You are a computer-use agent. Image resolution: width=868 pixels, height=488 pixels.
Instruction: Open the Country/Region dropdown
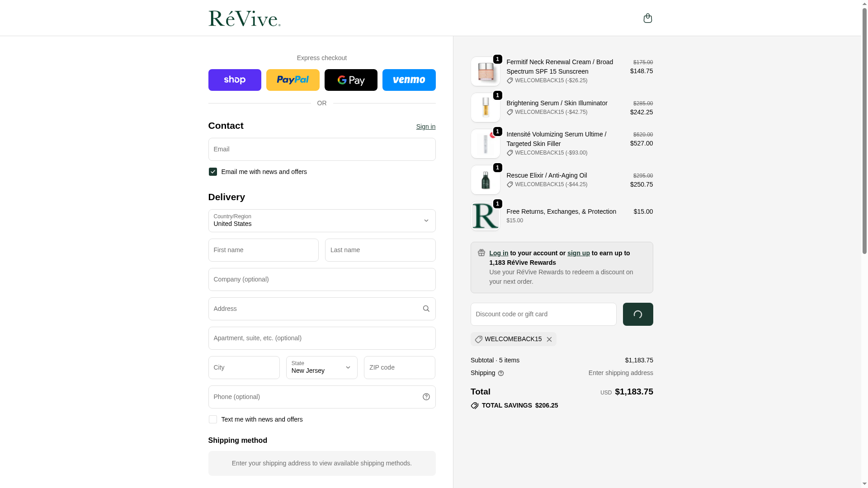(321, 221)
